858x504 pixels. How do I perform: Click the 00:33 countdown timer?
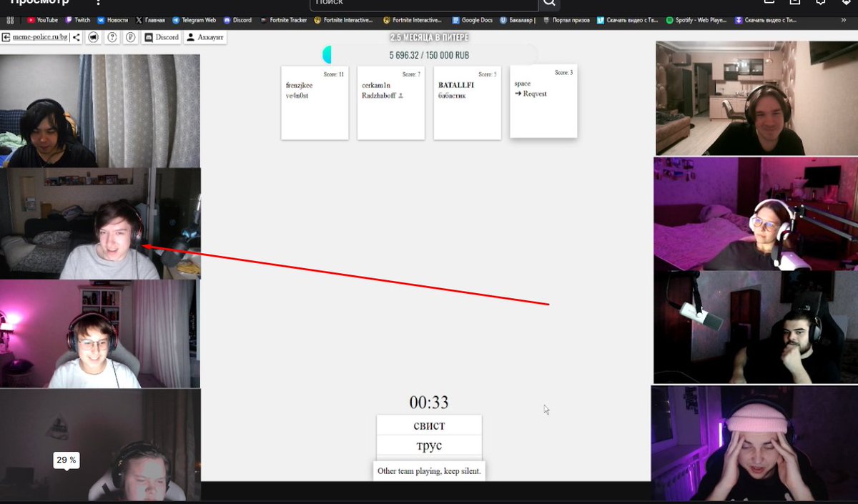tap(429, 402)
